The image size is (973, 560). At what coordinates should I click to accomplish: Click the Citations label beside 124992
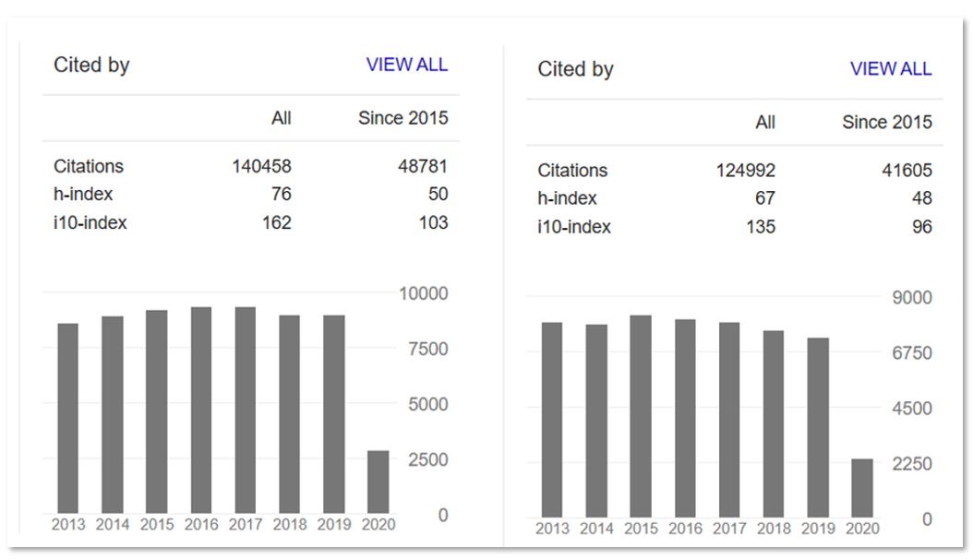click(x=572, y=171)
